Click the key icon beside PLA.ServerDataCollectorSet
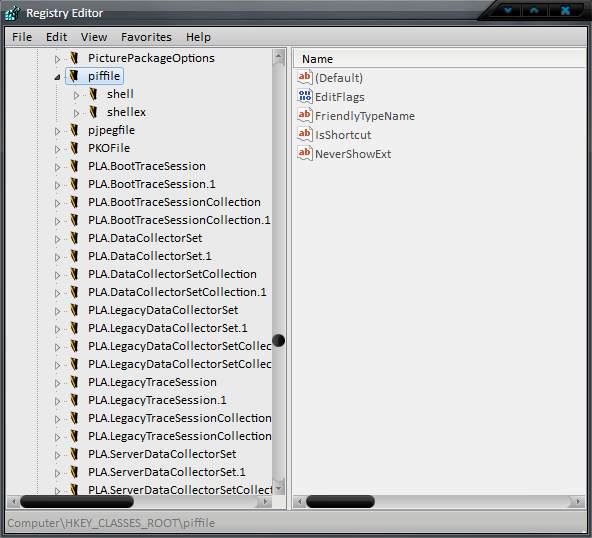This screenshot has height=538, width=592. click(x=74, y=454)
